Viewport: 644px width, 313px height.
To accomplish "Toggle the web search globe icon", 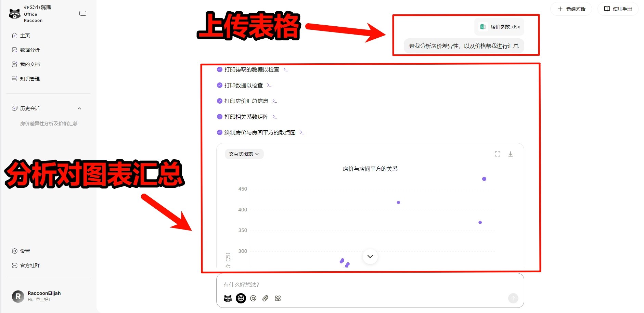I will (241, 298).
